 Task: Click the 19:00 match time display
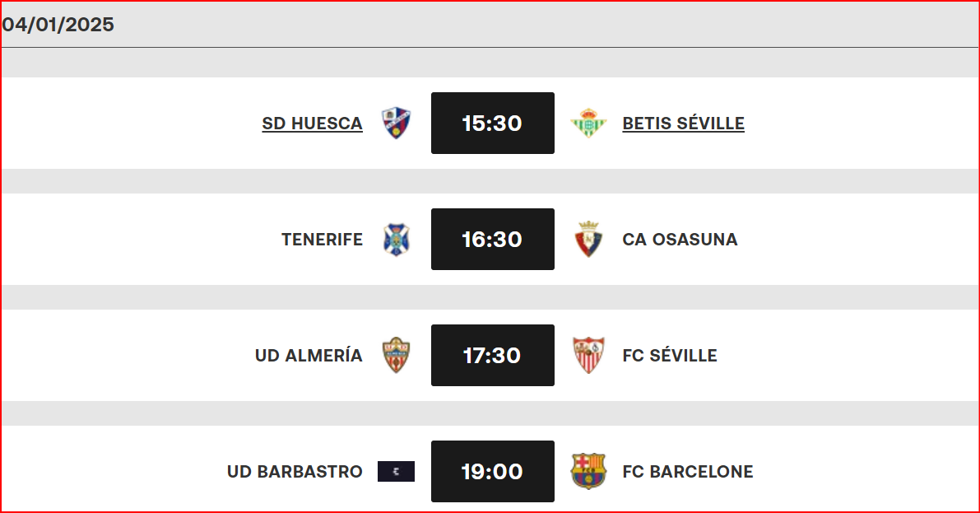coord(492,471)
